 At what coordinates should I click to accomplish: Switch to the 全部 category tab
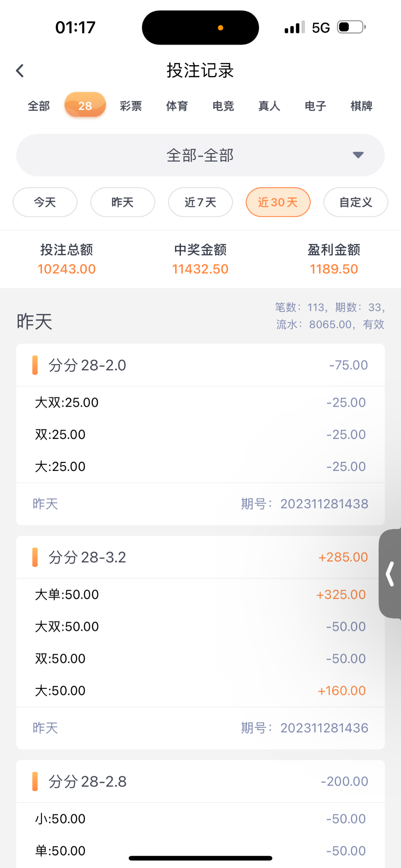point(39,106)
